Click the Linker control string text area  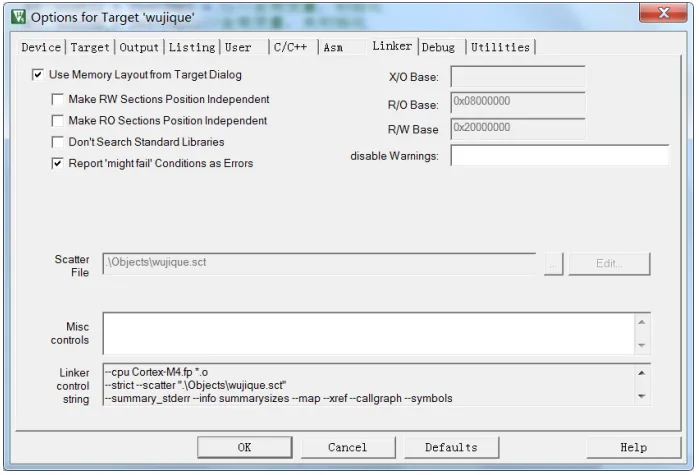coord(369,385)
